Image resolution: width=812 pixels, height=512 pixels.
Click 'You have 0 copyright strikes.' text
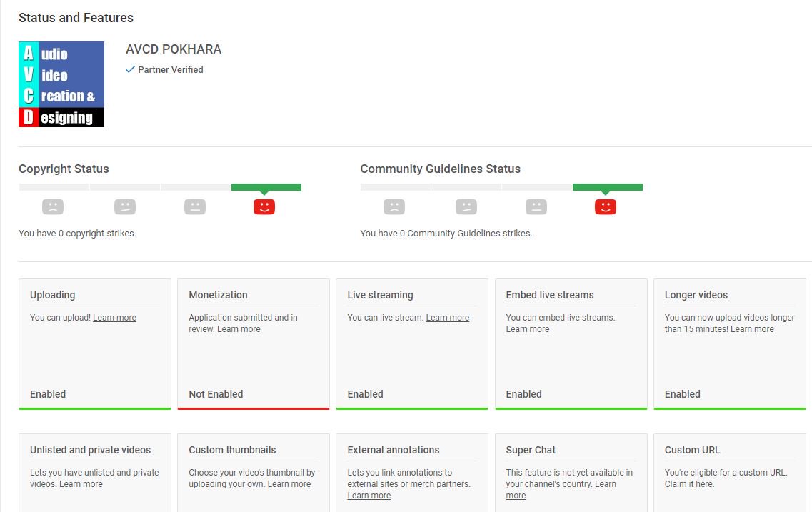tap(78, 233)
